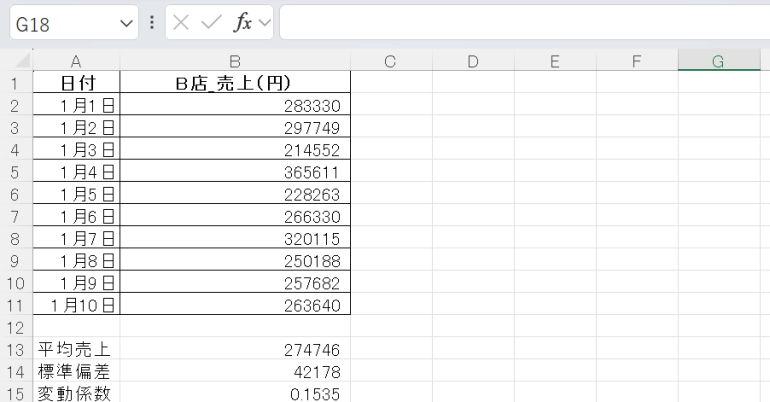Select column B header

(x=235, y=61)
